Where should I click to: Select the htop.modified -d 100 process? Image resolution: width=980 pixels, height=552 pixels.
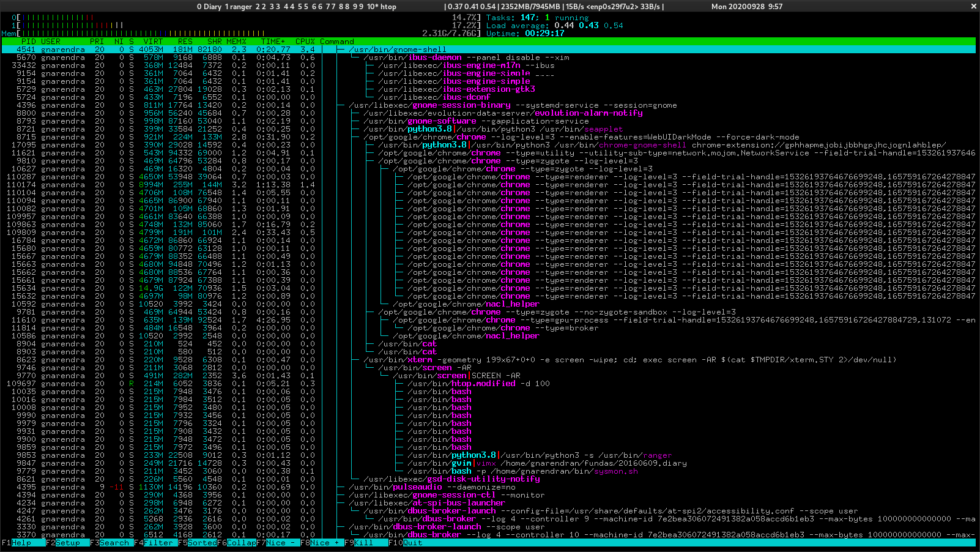pyautogui.click(x=488, y=384)
